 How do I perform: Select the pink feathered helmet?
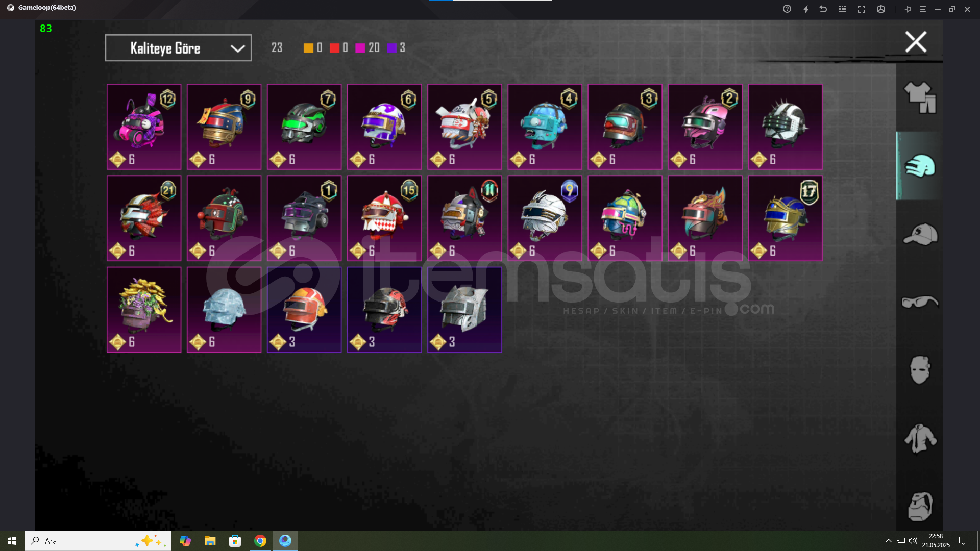(x=705, y=218)
